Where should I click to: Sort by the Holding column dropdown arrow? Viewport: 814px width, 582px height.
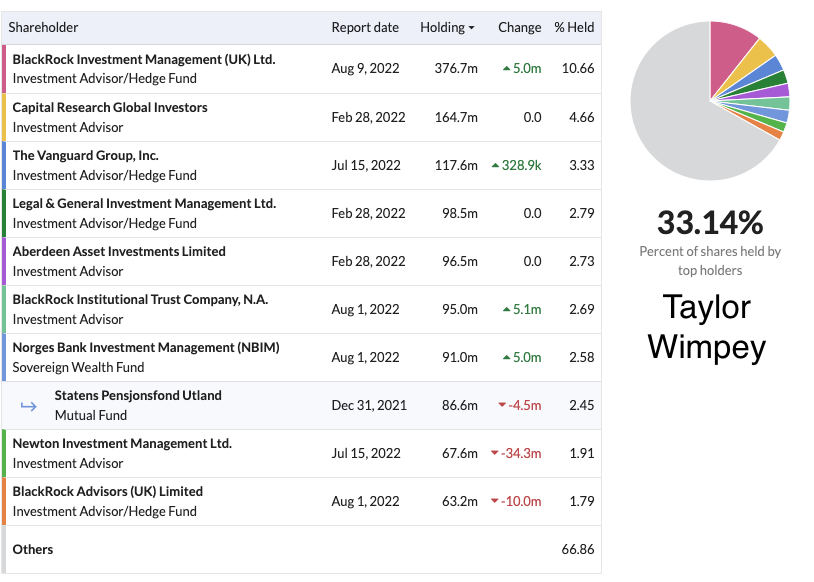(x=471, y=28)
